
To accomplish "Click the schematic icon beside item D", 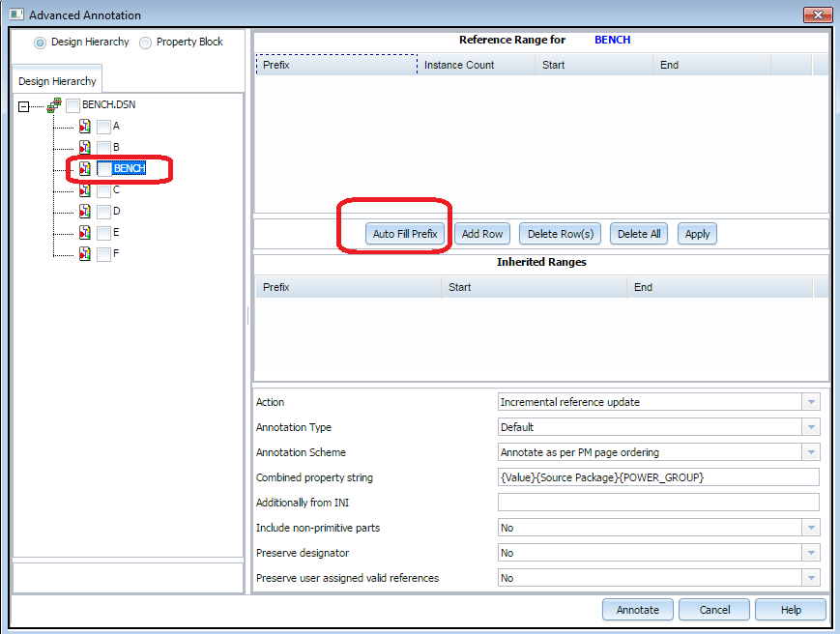I will point(85,211).
